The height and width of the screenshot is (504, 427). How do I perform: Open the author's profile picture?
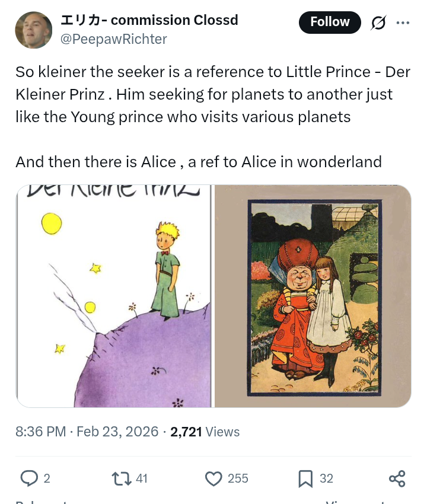pos(33,30)
